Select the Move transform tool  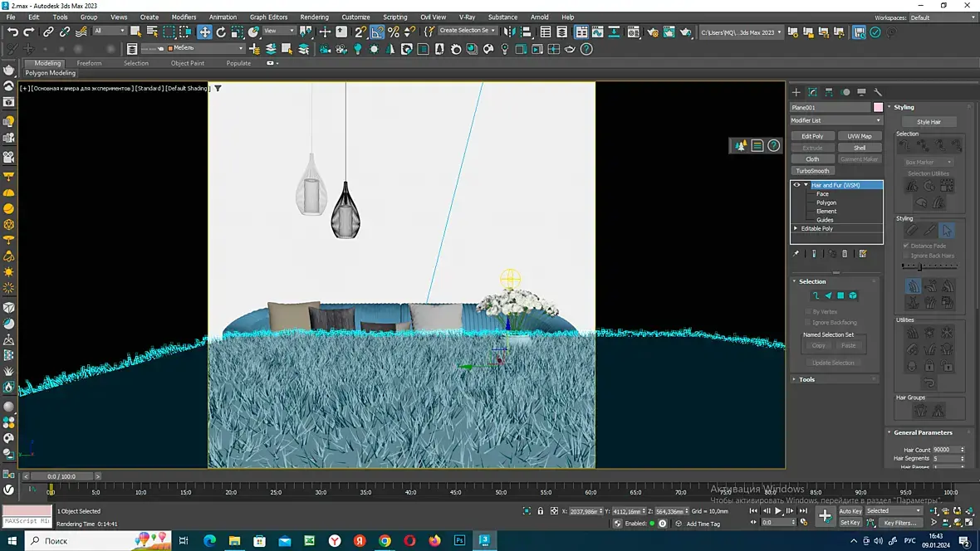click(204, 32)
